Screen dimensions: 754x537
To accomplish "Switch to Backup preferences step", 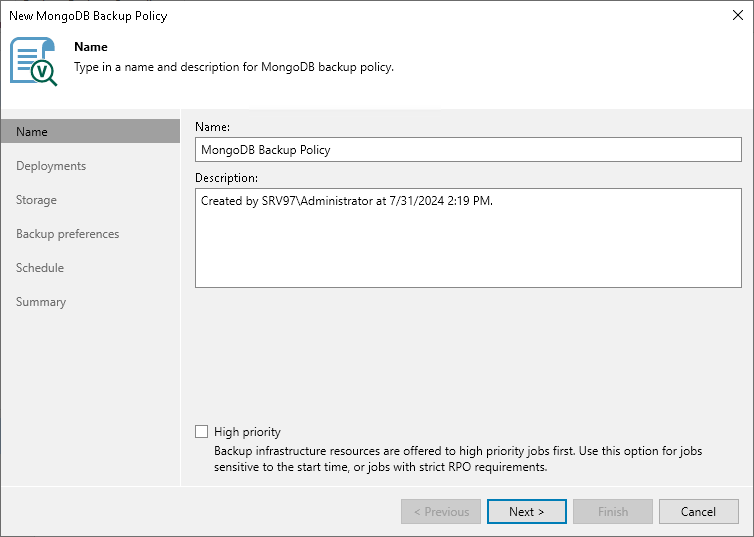I will pos(67,234).
